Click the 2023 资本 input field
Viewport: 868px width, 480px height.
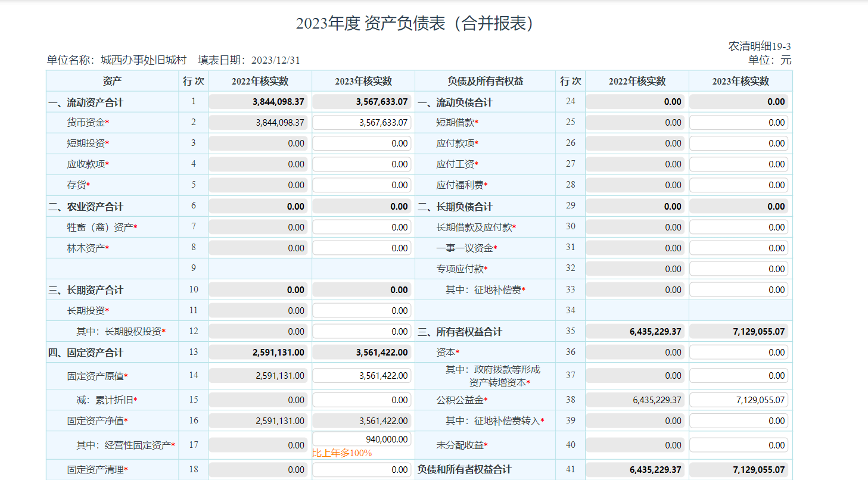click(739, 352)
